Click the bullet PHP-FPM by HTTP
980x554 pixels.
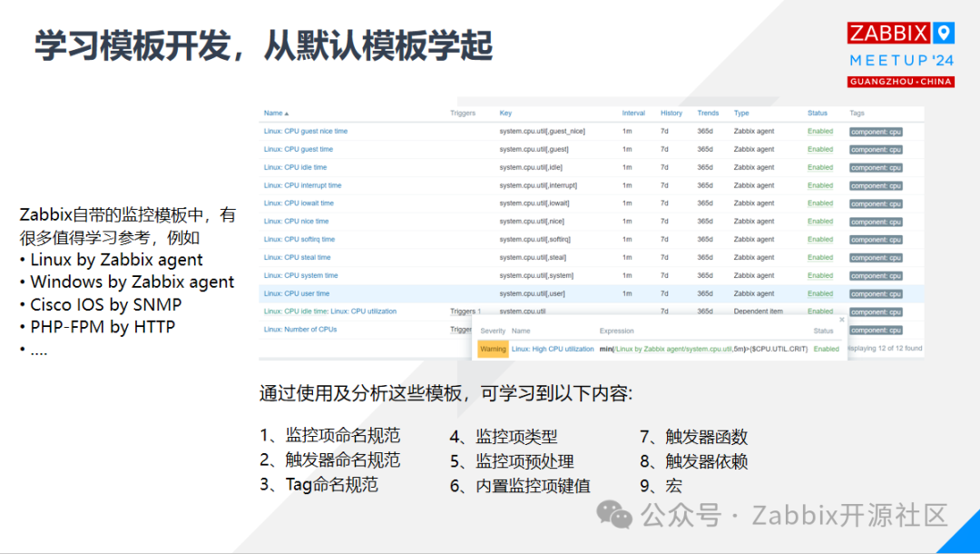pos(103,326)
